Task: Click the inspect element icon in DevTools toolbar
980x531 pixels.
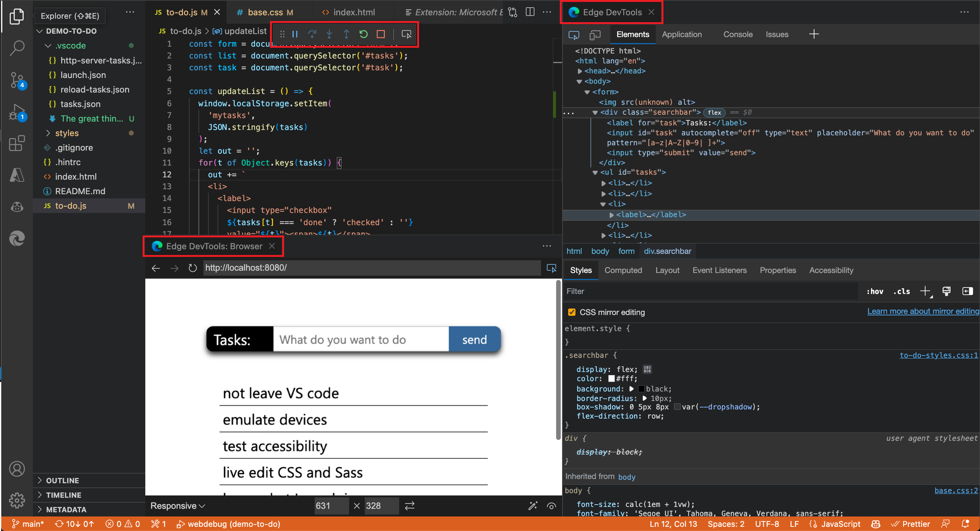Action: [574, 34]
